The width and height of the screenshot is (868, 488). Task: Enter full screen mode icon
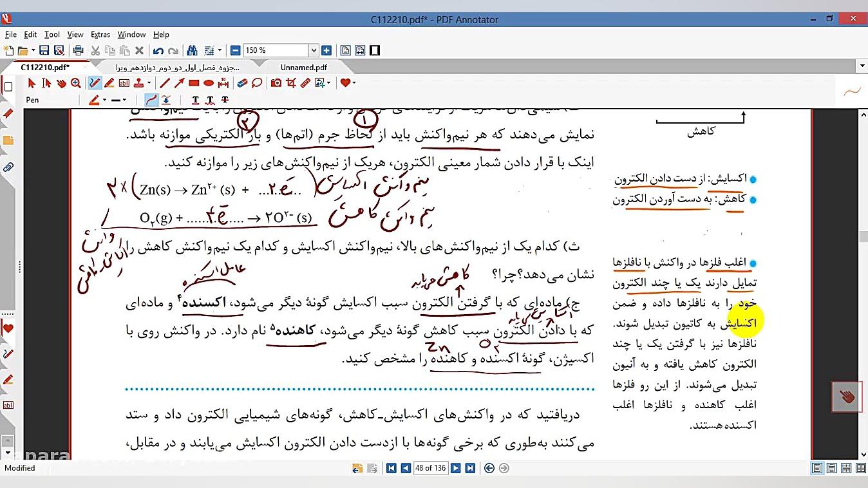click(375, 50)
